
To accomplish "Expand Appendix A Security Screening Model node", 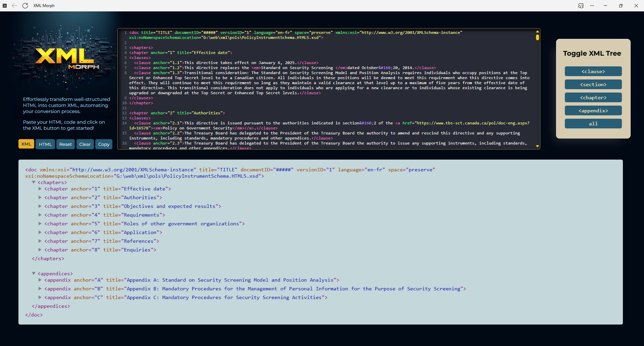I will (40, 280).
